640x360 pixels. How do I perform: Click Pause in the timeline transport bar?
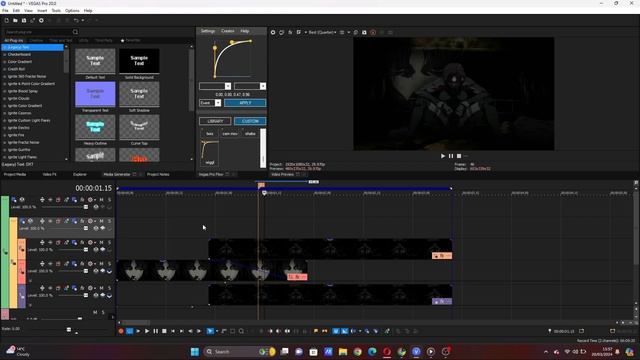coord(156,331)
